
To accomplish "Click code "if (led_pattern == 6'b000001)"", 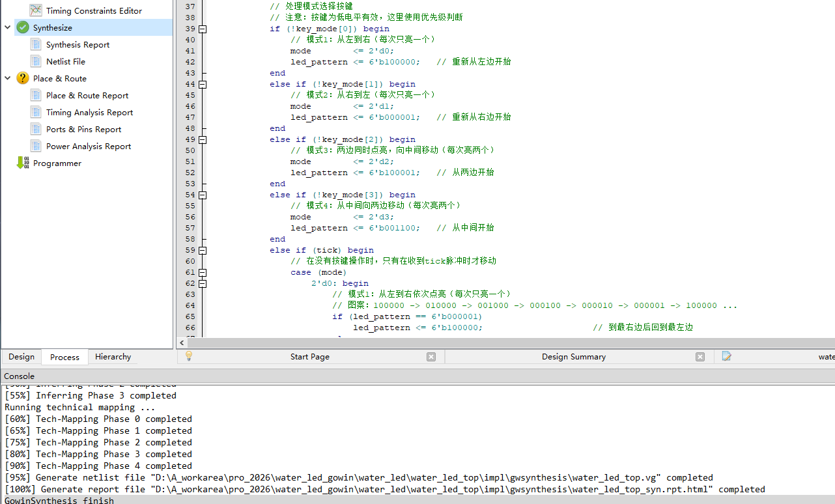I will [407, 316].
